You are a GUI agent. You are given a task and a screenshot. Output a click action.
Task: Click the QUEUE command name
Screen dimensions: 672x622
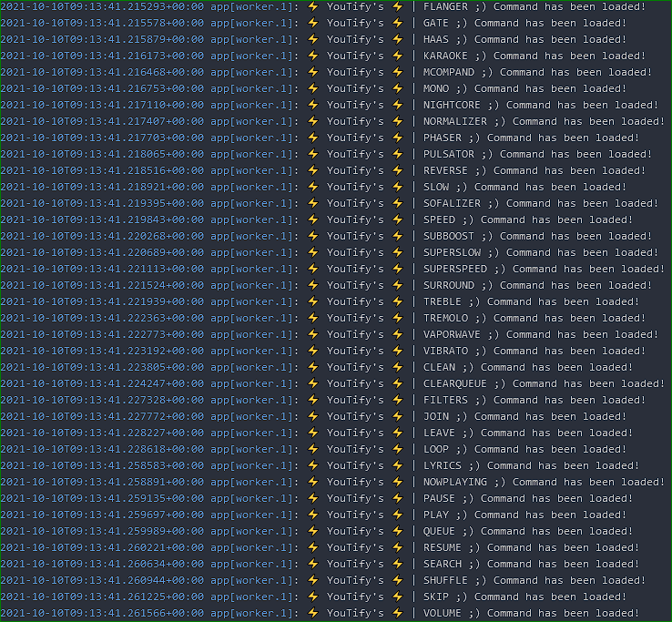coord(439,531)
